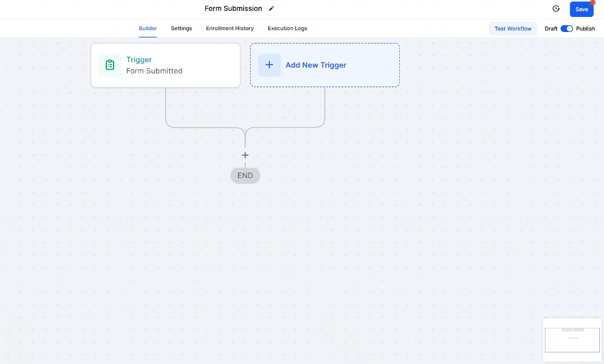Switch to the Builder tab

tap(147, 28)
